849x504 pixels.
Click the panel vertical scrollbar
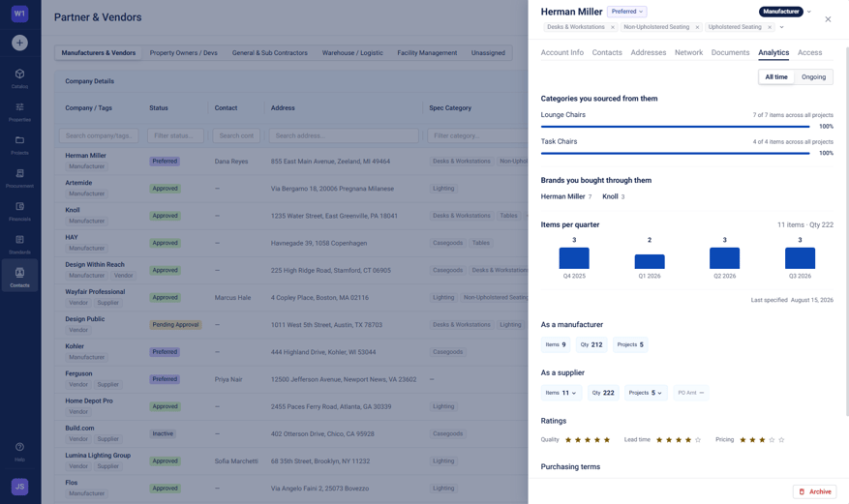click(x=847, y=231)
